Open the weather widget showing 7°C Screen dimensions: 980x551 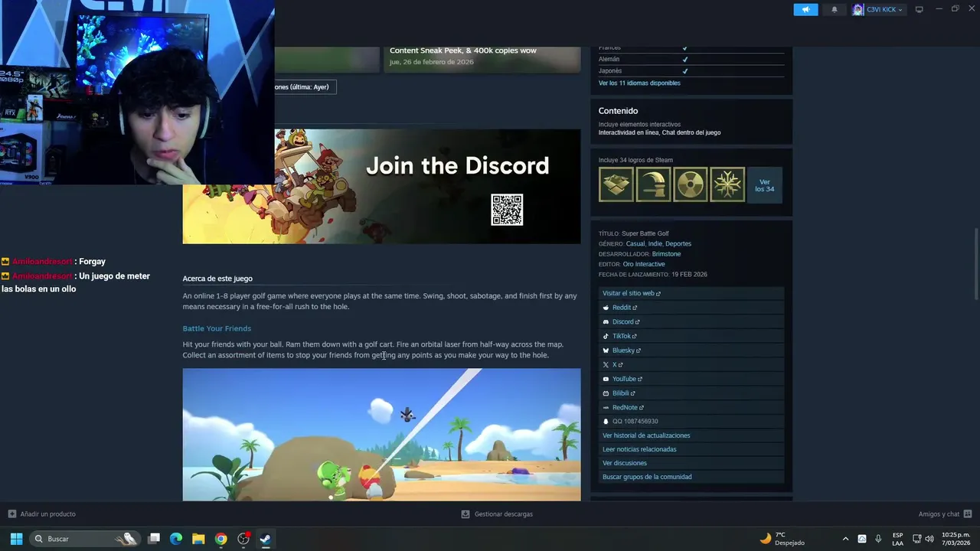tap(782, 539)
